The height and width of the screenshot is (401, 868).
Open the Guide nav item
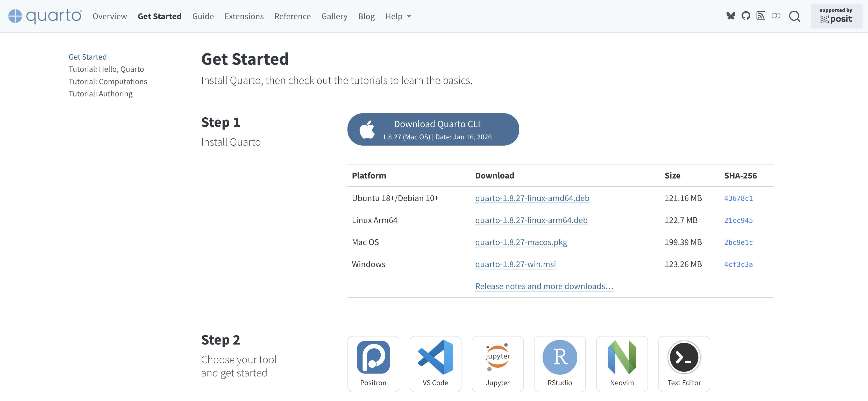coord(203,16)
